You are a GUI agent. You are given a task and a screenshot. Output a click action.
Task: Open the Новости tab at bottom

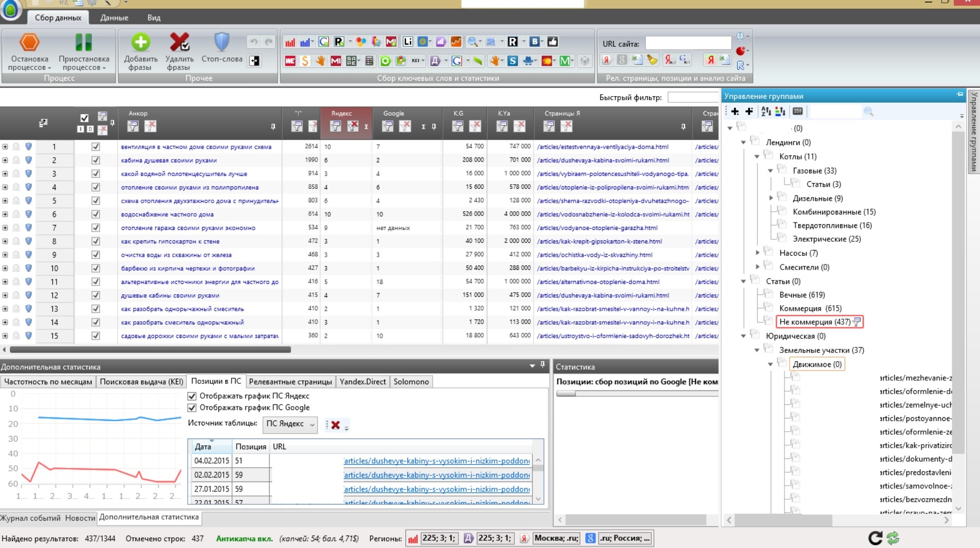click(80, 518)
